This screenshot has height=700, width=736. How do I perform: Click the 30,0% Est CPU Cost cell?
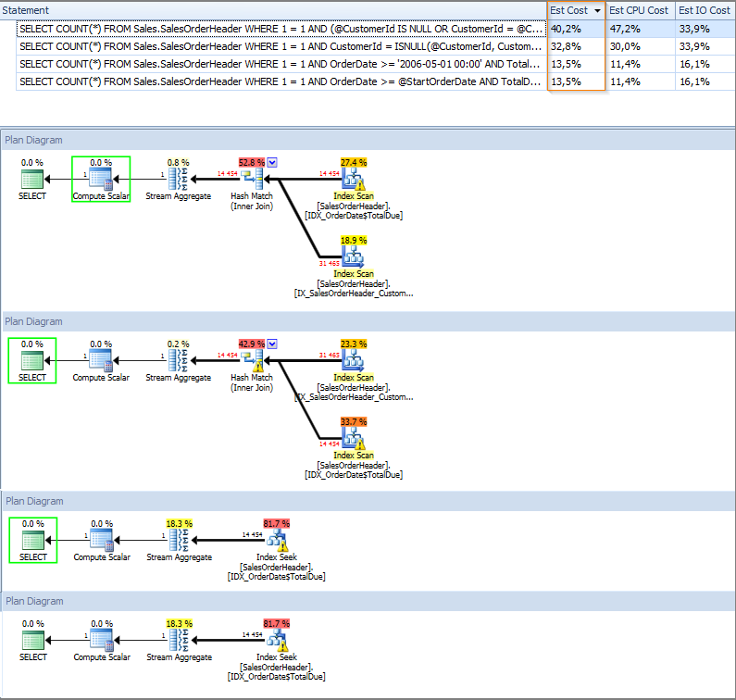click(641, 46)
